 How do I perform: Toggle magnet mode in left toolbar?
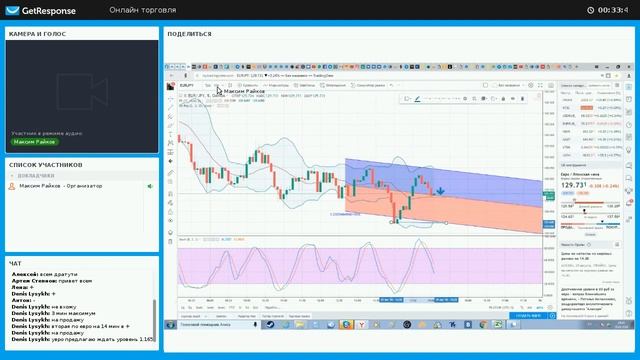pos(171,194)
